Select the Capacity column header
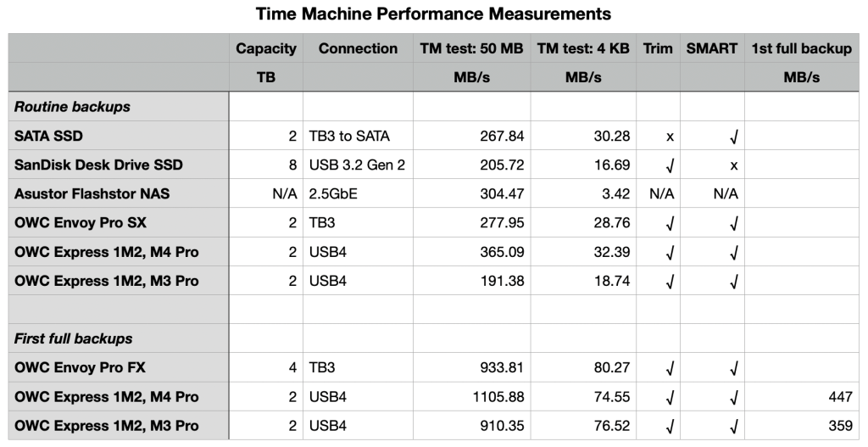This screenshot has width=868, height=447. [x=266, y=48]
